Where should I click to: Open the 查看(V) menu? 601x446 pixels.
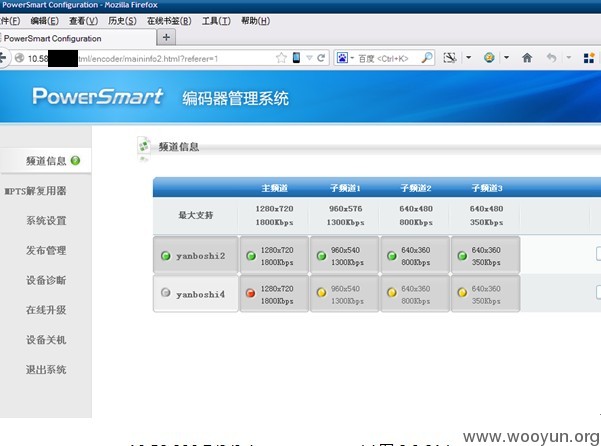(x=84, y=21)
